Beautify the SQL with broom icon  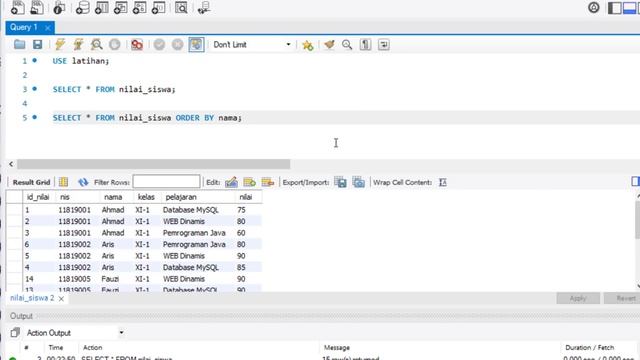click(x=329, y=44)
